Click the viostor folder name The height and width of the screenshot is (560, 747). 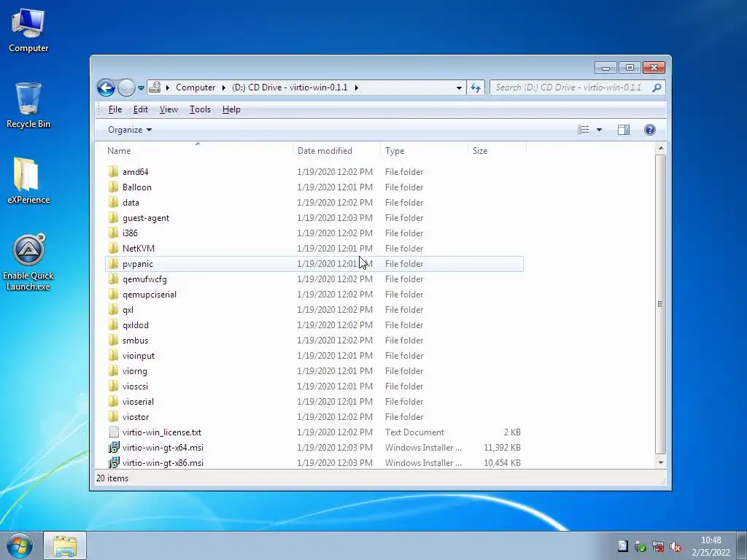coord(136,416)
